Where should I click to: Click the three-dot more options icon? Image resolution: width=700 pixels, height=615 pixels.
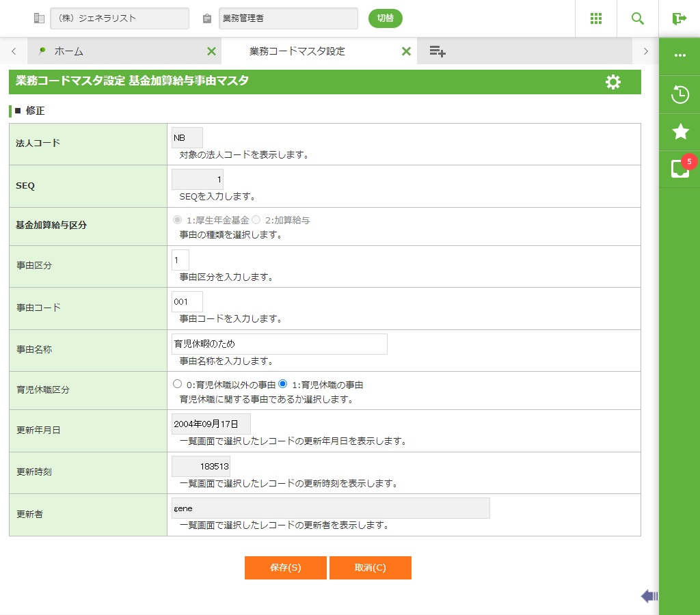coord(679,55)
